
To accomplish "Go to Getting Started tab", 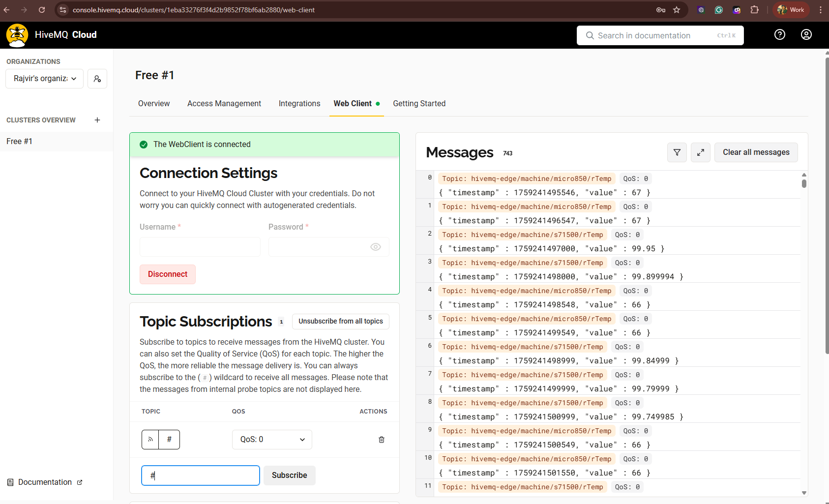I will [x=419, y=103].
